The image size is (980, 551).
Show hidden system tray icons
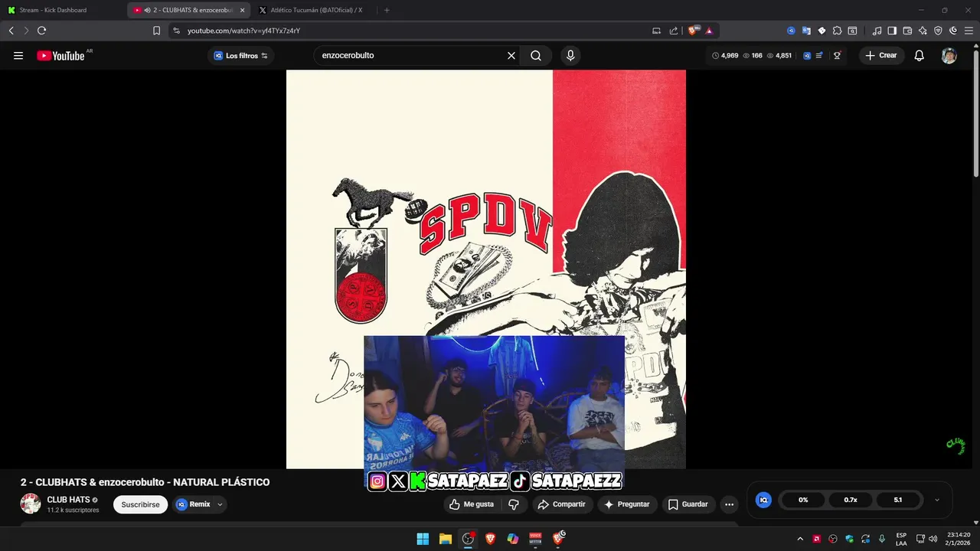pos(800,539)
